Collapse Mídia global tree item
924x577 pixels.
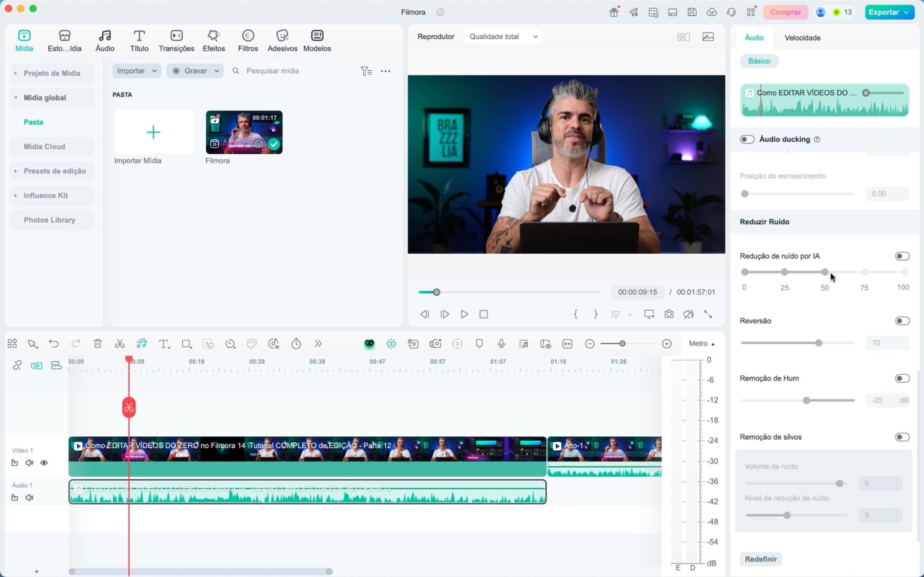click(x=16, y=97)
